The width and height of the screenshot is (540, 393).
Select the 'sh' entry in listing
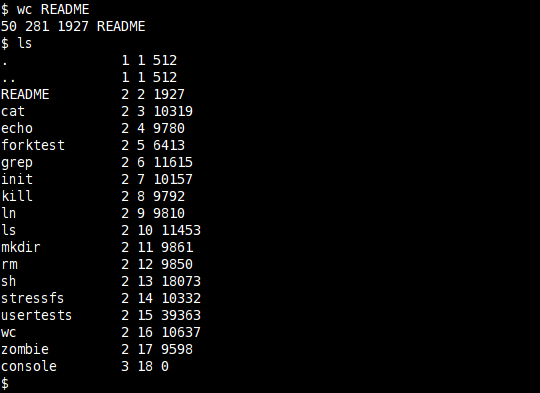point(9,281)
